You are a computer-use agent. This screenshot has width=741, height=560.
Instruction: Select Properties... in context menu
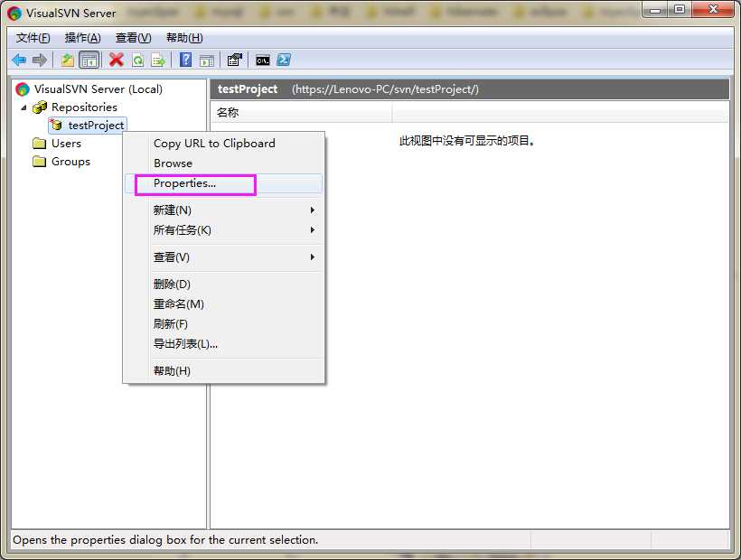pos(223,183)
